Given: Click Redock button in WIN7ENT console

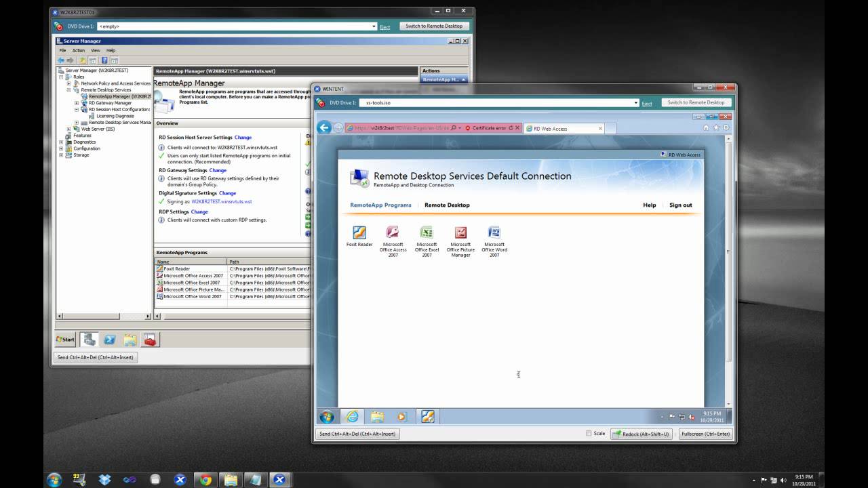Looking at the screenshot, I should point(642,434).
